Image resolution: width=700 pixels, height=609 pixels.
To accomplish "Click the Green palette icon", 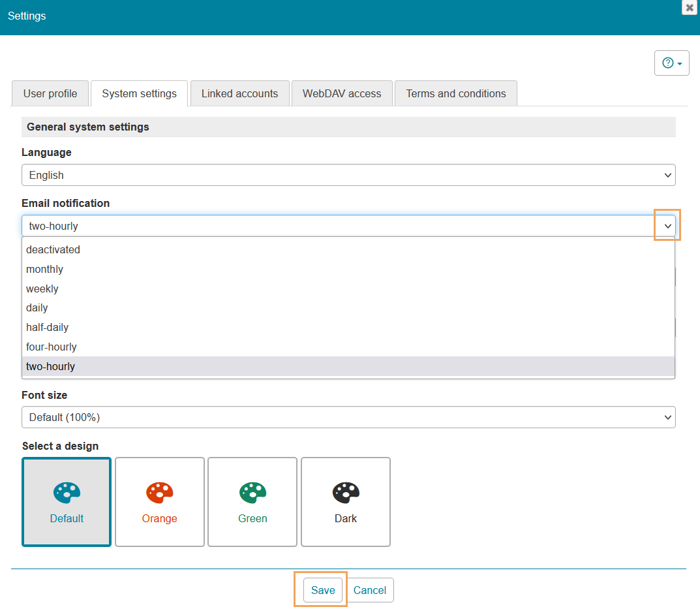I will [252, 493].
